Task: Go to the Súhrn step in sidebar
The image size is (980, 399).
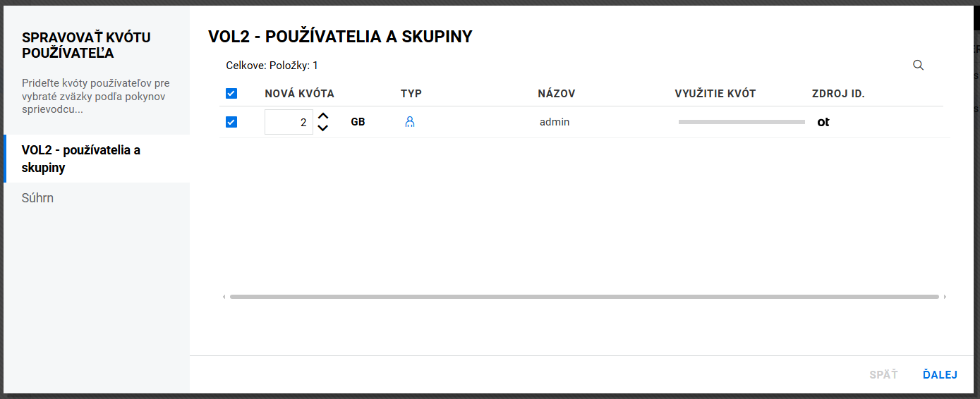Action: pos(38,198)
